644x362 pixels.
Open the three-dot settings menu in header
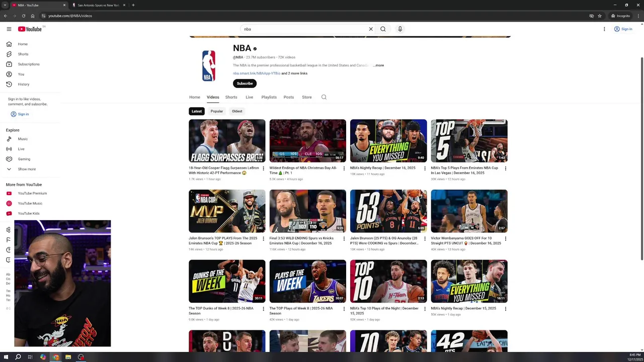click(x=604, y=29)
